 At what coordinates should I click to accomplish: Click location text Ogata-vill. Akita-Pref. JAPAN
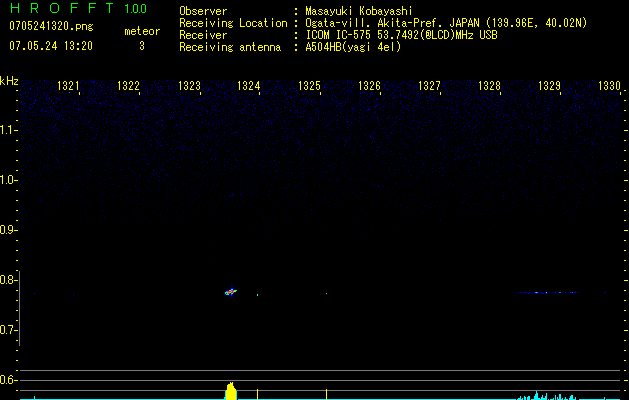coord(392,23)
